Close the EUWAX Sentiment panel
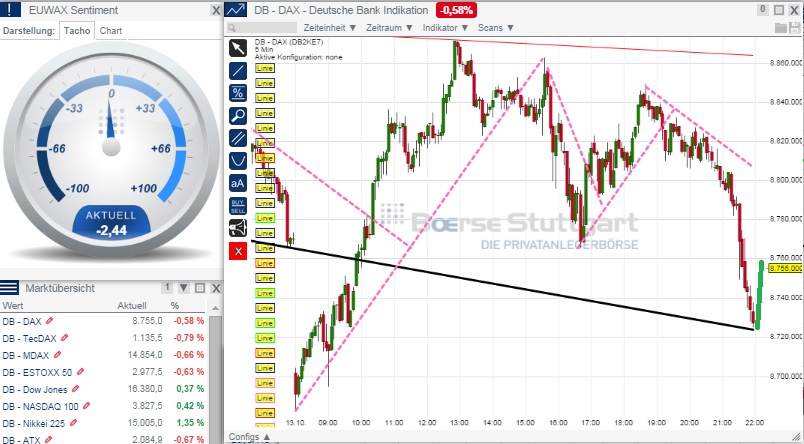Viewport: 804px width, 444px height. click(x=216, y=10)
